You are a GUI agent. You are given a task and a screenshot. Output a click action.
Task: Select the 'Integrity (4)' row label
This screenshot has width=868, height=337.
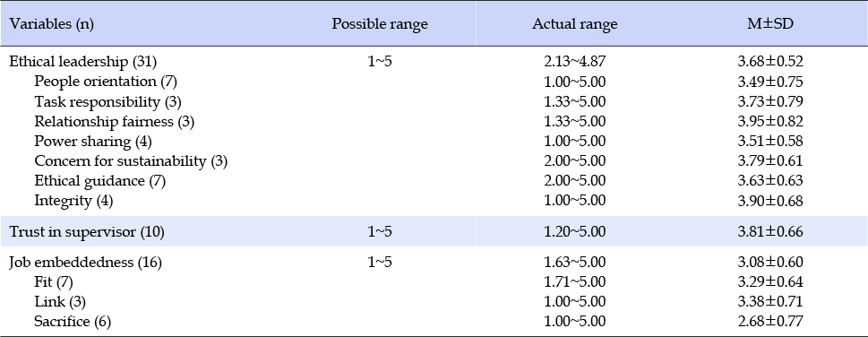pyautogui.click(x=73, y=201)
